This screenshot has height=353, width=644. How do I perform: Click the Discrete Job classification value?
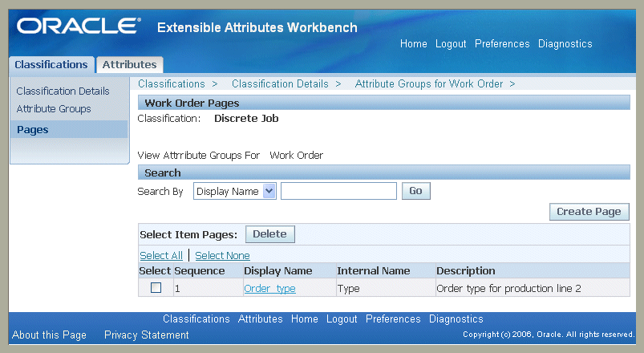(x=246, y=119)
